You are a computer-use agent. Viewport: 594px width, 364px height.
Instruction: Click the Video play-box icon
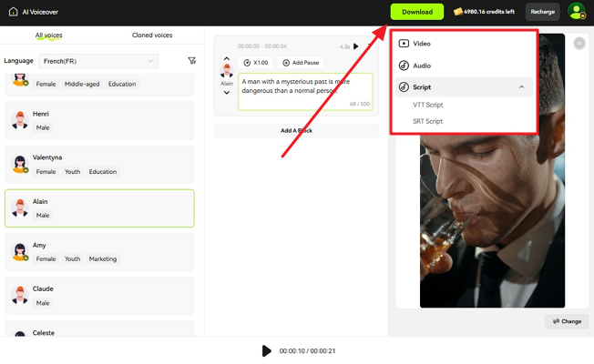(x=404, y=44)
